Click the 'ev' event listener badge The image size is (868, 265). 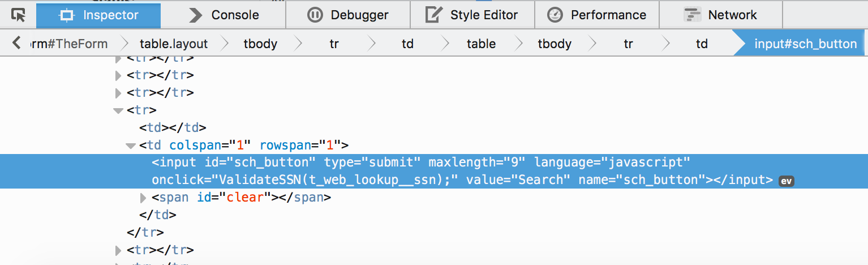787,181
